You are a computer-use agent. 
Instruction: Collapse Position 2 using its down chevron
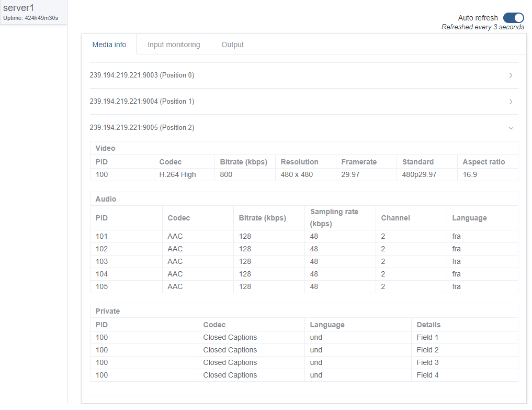511,128
